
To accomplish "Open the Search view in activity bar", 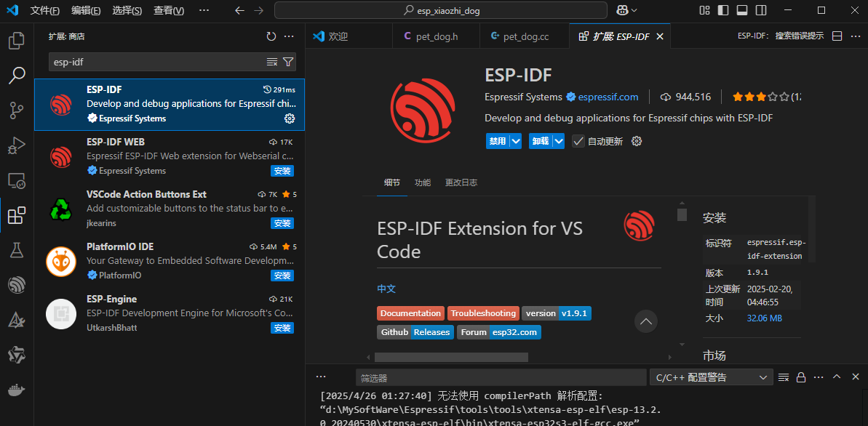I will pos(17,76).
